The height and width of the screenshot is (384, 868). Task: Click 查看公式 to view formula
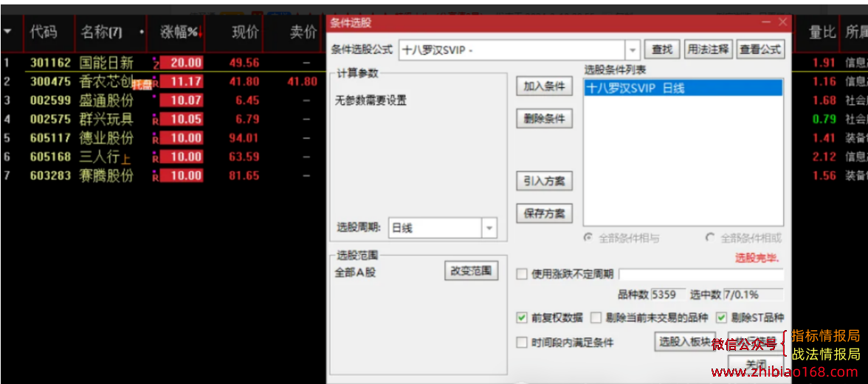click(760, 50)
